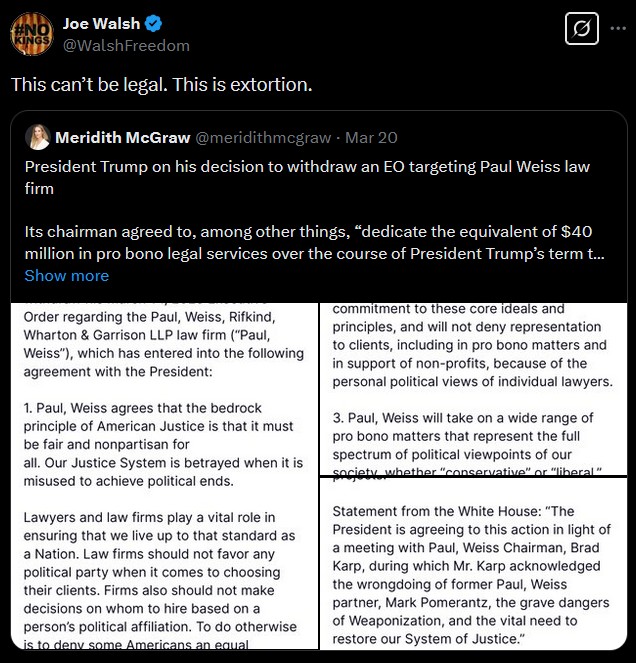636x663 pixels.
Task: Click the "1. Paul, Weiss agrees" paragraph
Action: pyautogui.click(x=163, y=444)
